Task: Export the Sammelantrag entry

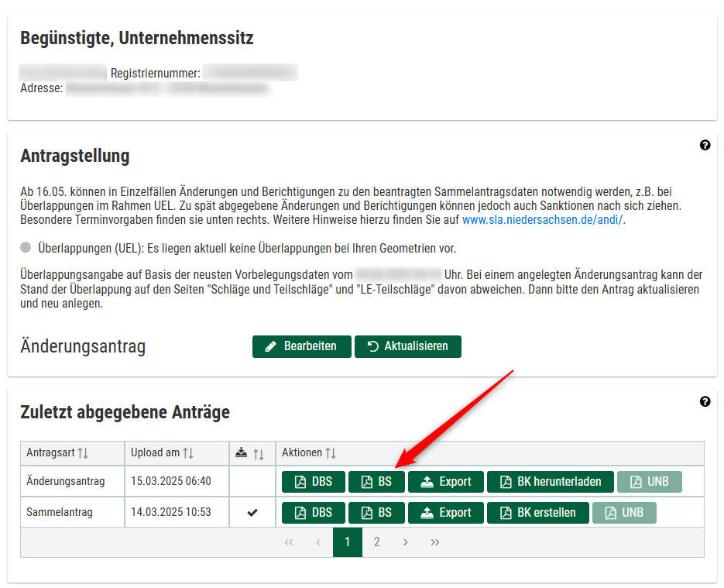Action: pyautogui.click(x=445, y=513)
